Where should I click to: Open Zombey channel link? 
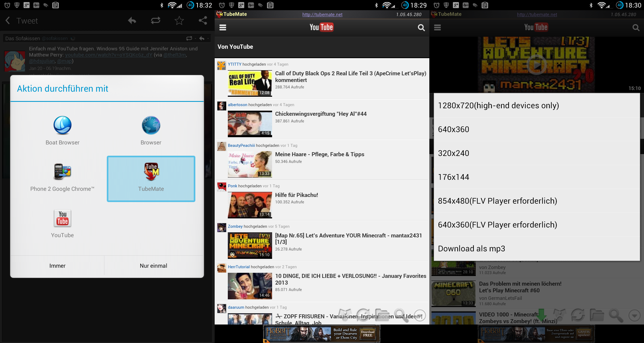pyautogui.click(x=235, y=226)
